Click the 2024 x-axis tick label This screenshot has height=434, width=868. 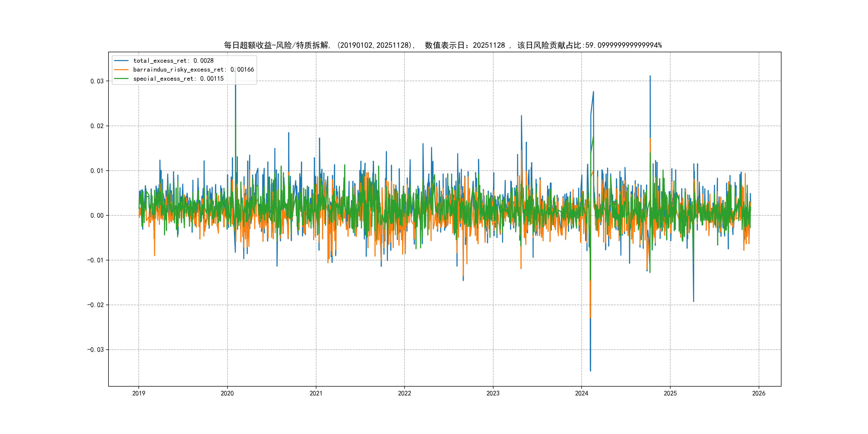[x=582, y=393]
